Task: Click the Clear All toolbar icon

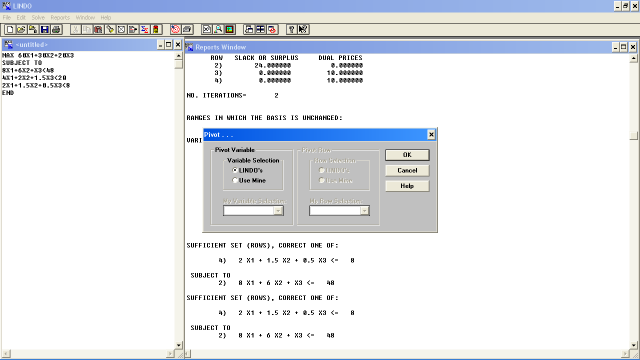Action: click(x=156, y=29)
